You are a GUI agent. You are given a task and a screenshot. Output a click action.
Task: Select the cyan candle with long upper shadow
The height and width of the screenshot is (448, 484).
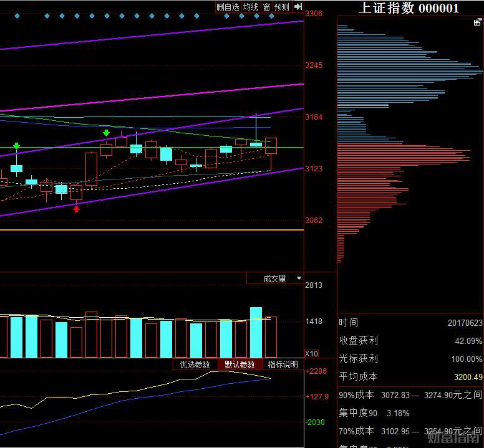[256, 145]
